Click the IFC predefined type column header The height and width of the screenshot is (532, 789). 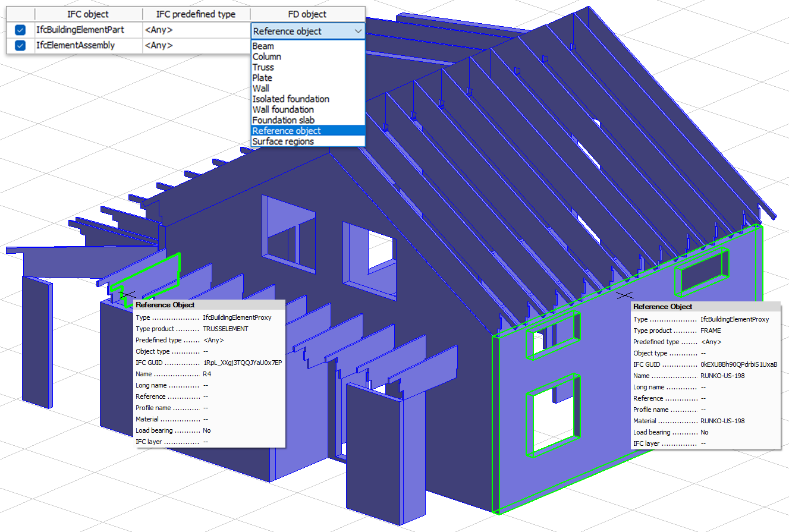pyautogui.click(x=196, y=14)
